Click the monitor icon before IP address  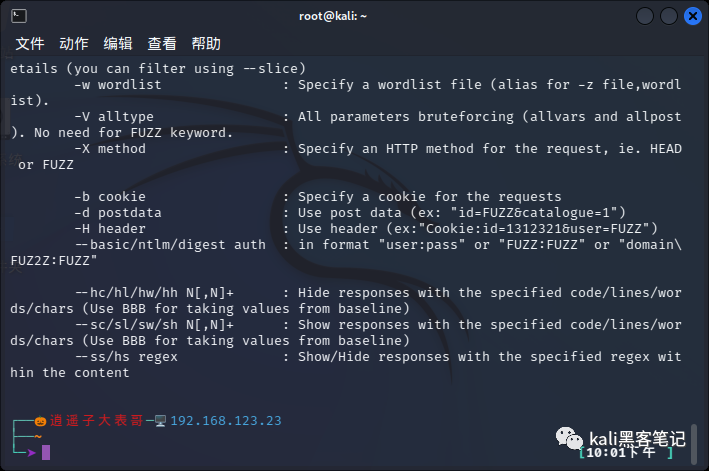tap(160, 421)
